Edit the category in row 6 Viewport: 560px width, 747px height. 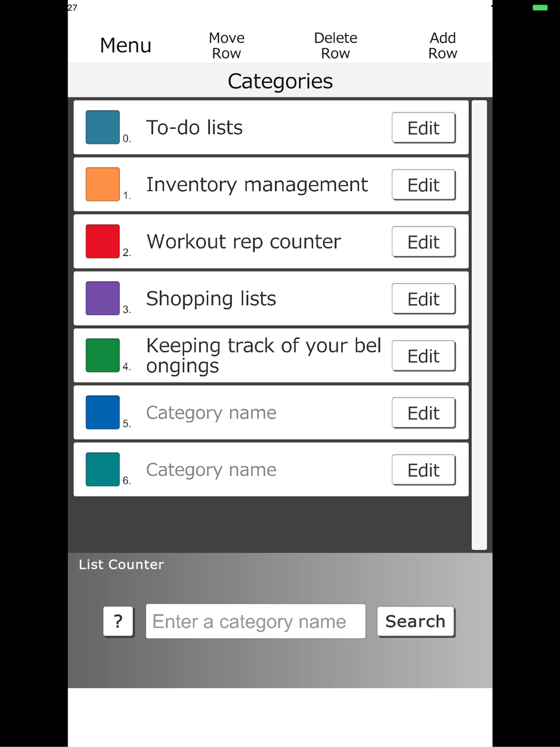(x=423, y=470)
